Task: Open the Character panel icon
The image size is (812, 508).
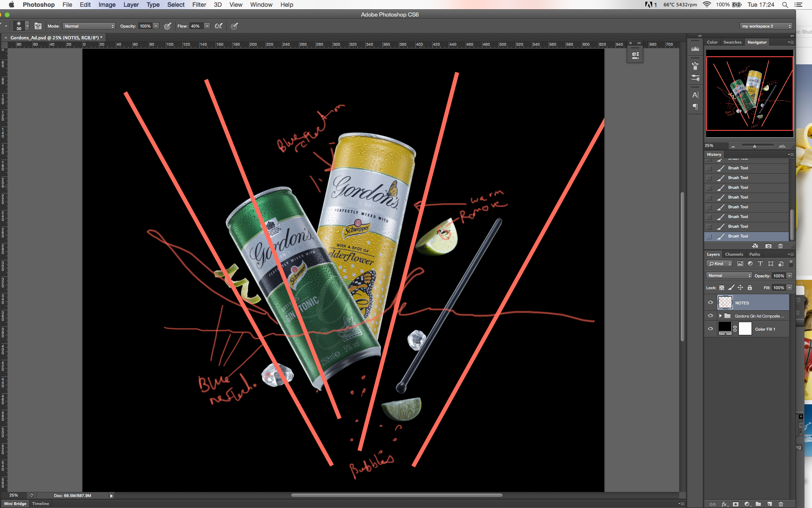Action: 695,95
